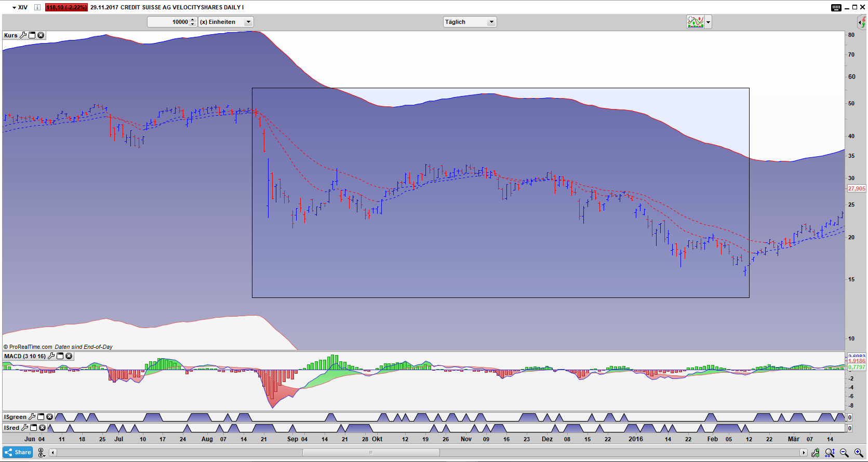Click the indicators chart icon in toolbar

[695, 22]
